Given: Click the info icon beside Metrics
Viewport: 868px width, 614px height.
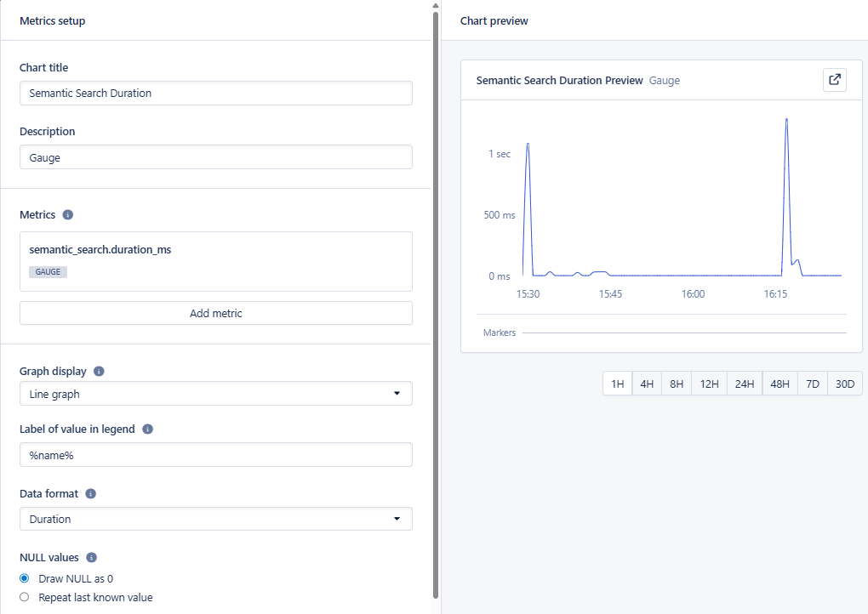Looking at the screenshot, I should [67, 214].
